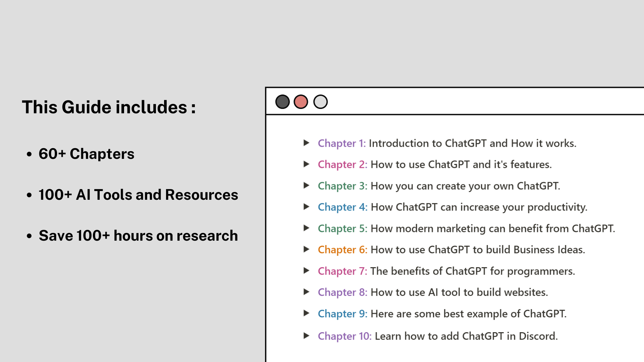The height and width of the screenshot is (362, 644).
Task: Select 'Here are some best example of ChatGPT'
Action: (469, 314)
